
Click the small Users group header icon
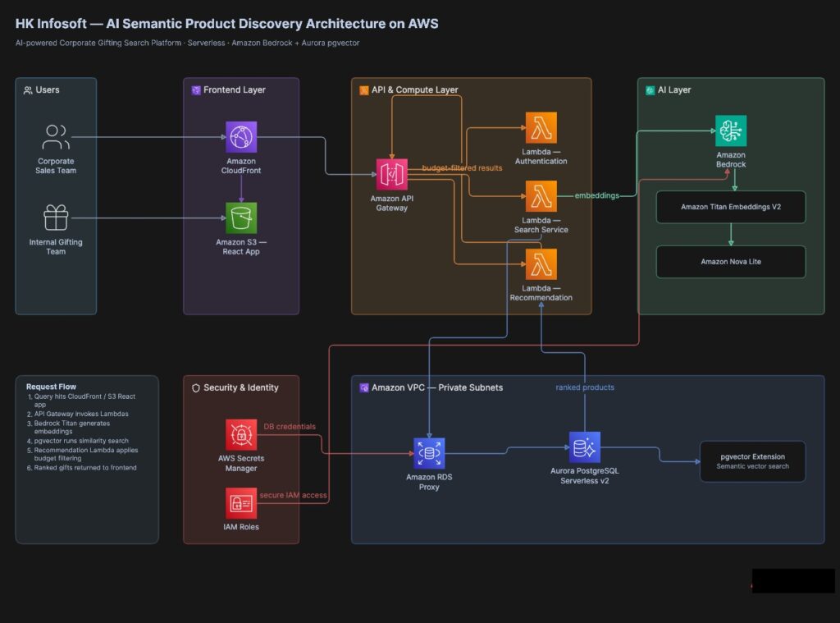click(x=28, y=90)
